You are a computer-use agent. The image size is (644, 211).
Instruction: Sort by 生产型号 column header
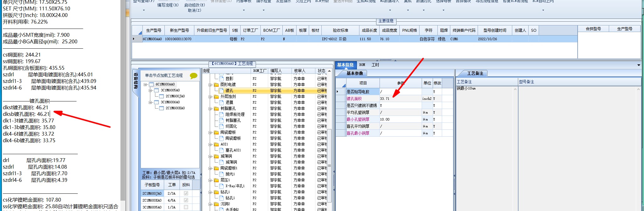click(153, 30)
